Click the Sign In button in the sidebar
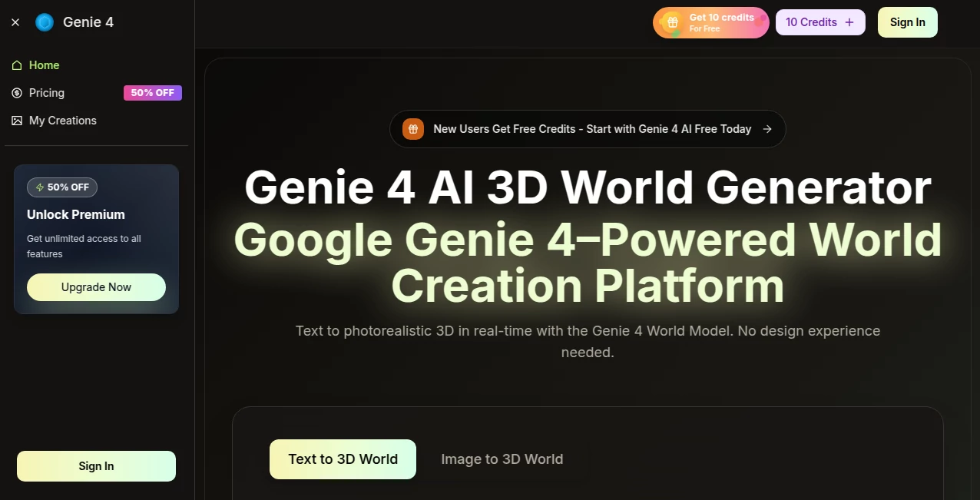Image resolution: width=980 pixels, height=500 pixels. pyautogui.click(x=96, y=465)
